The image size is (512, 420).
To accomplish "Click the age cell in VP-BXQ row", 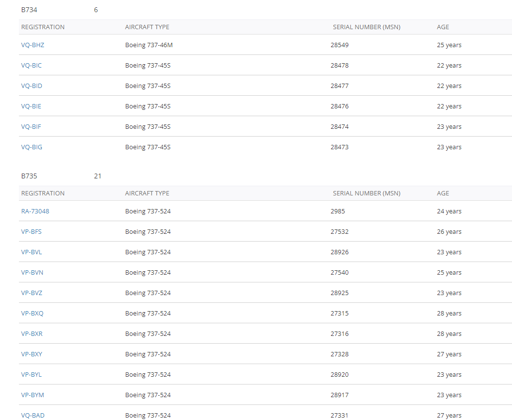I will coord(449,314).
